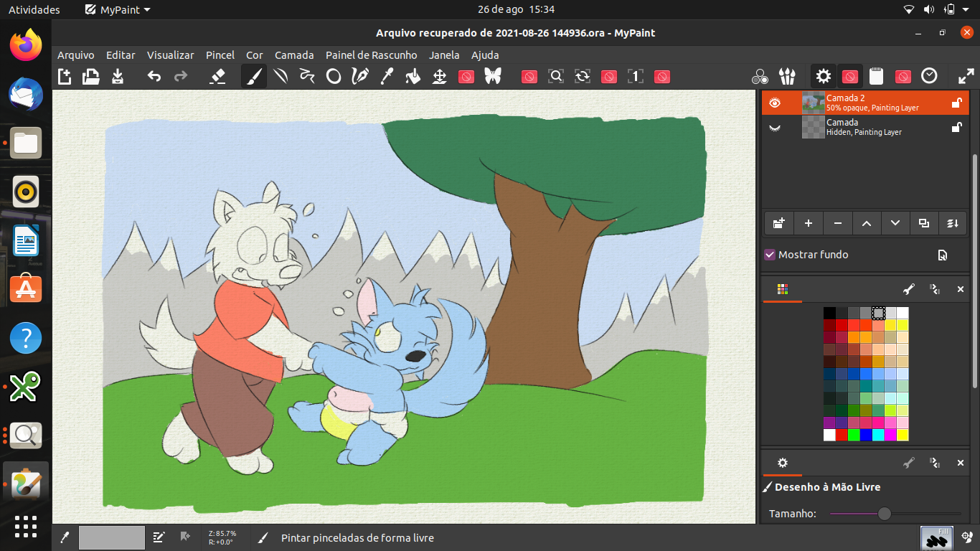
Task: Click the current color swatch in the bottom bar
Action: click(x=111, y=537)
